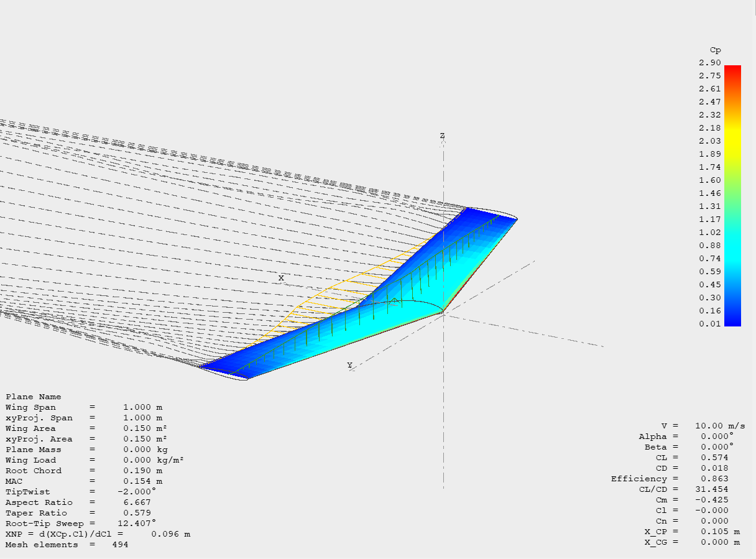Click the Z axis label
Viewport: 756px width, 559px height.
[x=442, y=136]
